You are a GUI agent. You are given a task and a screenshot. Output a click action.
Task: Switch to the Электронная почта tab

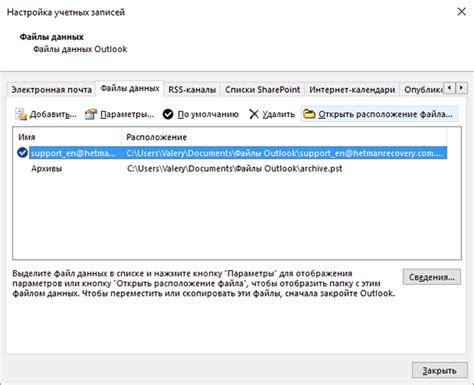51,90
